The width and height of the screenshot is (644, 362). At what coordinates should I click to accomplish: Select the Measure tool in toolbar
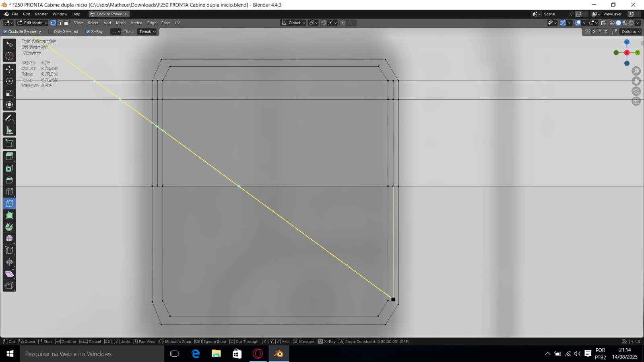(x=10, y=130)
